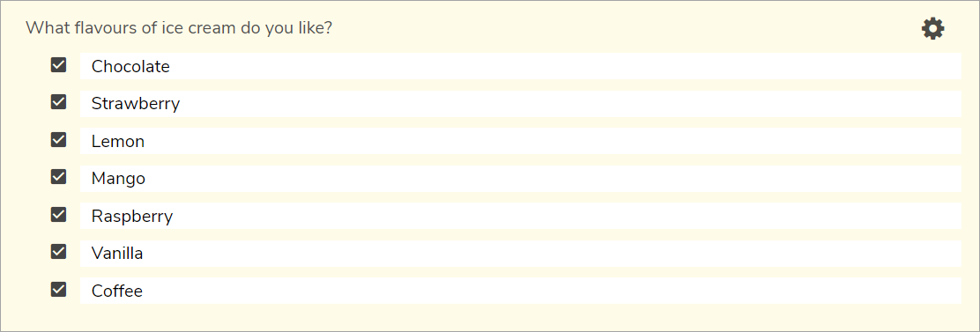Select the Lemon option input box

[x=521, y=141]
